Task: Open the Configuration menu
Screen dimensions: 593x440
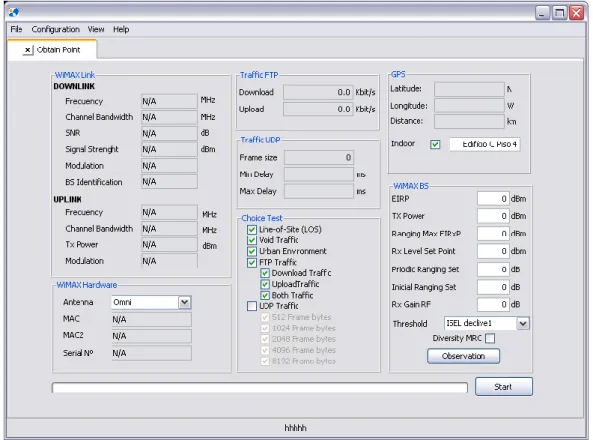Action: [x=56, y=30]
